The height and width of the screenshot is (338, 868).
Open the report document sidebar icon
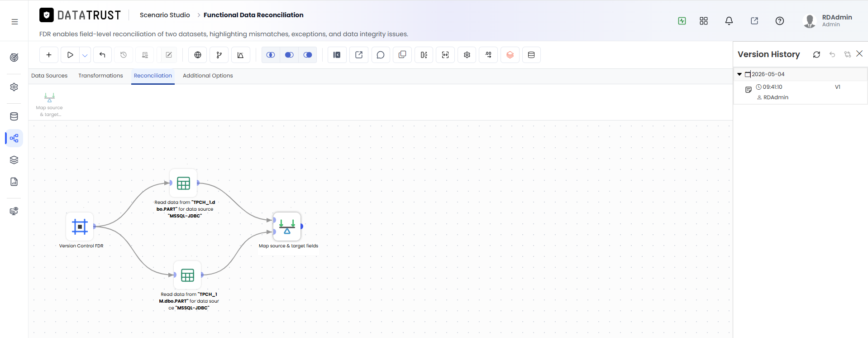point(14,182)
